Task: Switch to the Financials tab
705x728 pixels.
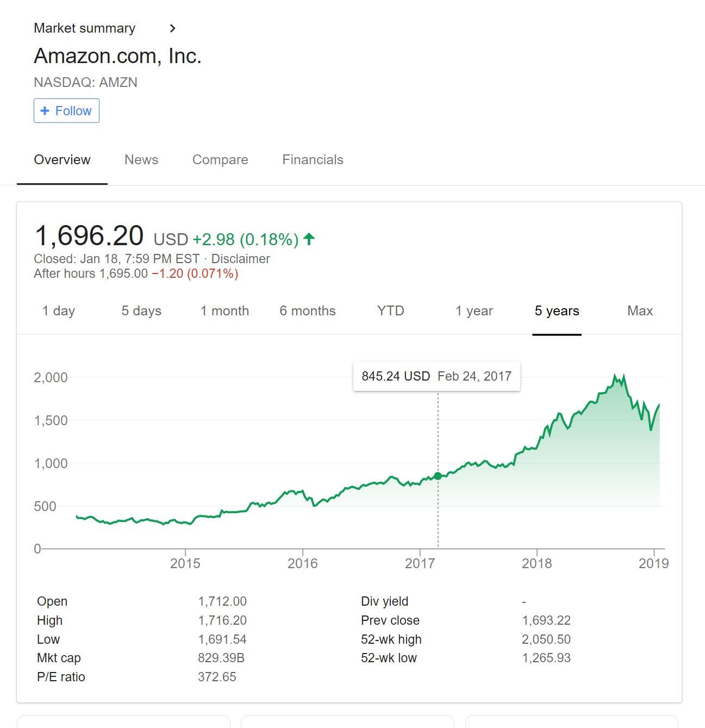Action: [313, 160]
